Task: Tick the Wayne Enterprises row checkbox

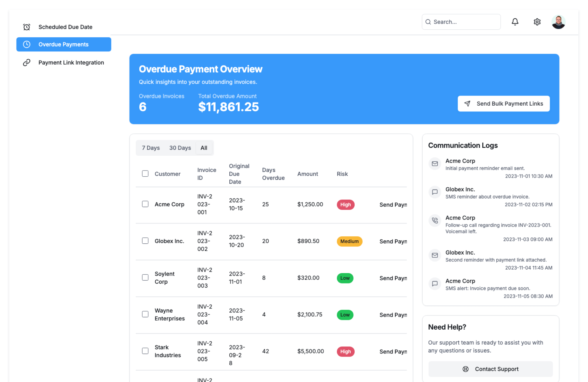Action: pyautogui.click(x=145, y=314)
